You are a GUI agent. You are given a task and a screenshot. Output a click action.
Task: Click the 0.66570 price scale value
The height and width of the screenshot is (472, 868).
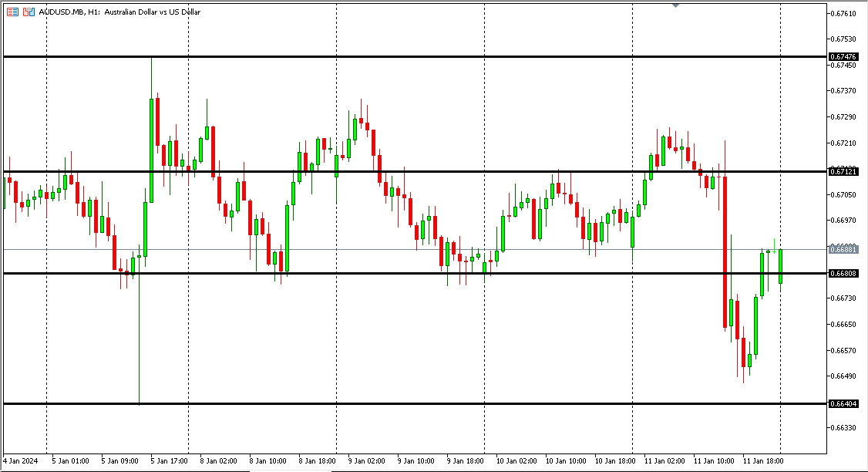click(x=843, y=350)
